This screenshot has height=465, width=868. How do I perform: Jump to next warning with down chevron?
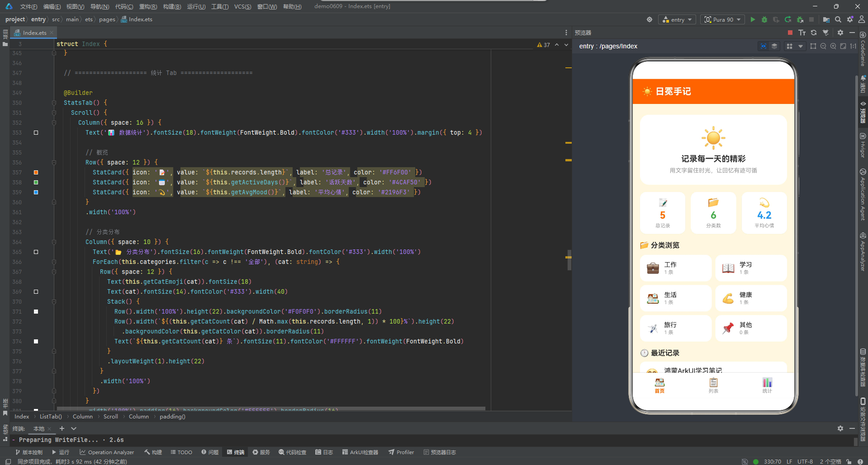click(x=566, y=45)
